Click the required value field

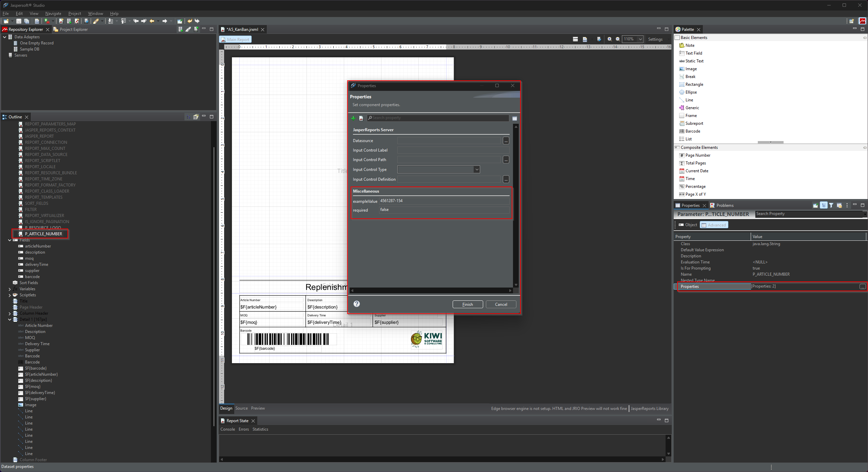point(444,210)
